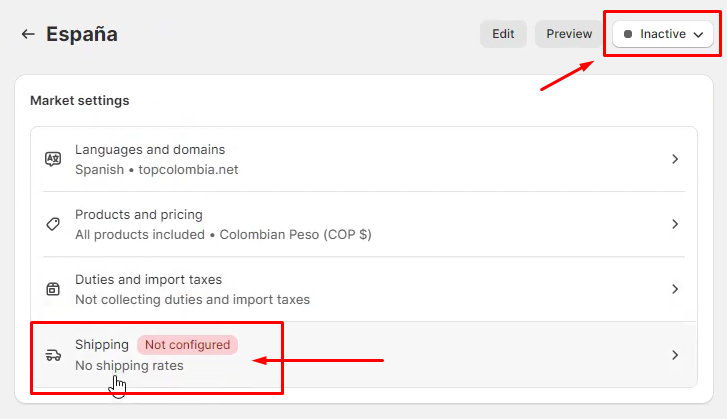Click the Languages and domains translate icon
The image size is (727, 419).
[x=53, y=159]
